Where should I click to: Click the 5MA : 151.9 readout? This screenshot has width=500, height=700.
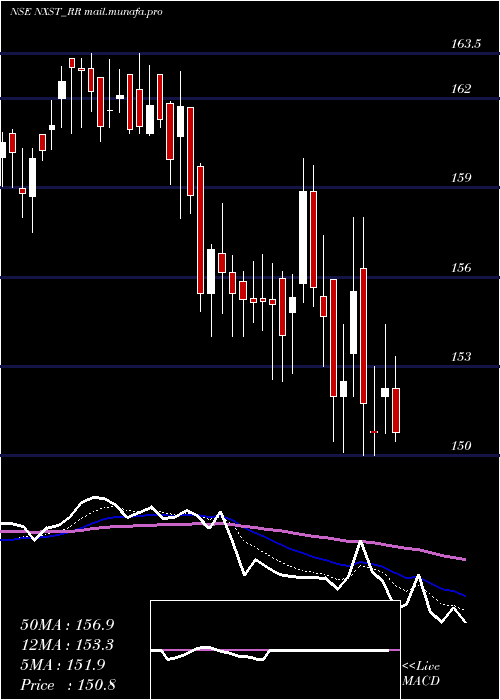click(x=63, y=665)
